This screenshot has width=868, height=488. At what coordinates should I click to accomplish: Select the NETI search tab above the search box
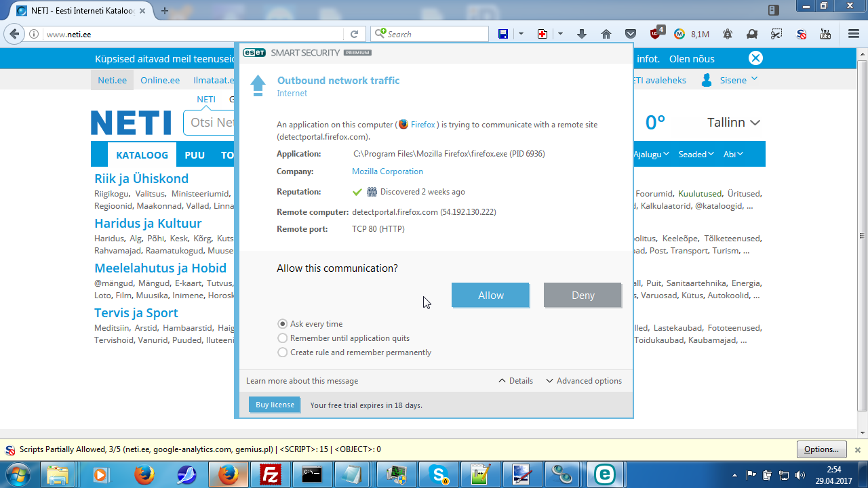point(206,99)
